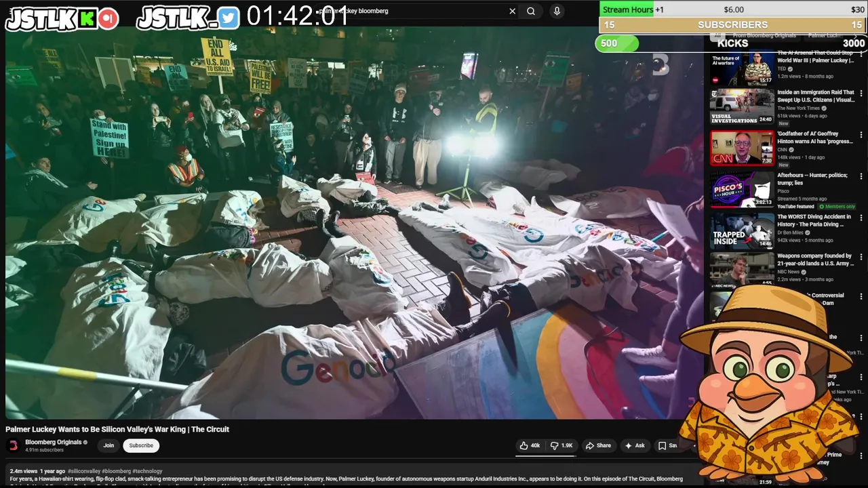868x488 pixels.
Task: Click the 01:42:01 stream timer
Action: pos(297,16)
